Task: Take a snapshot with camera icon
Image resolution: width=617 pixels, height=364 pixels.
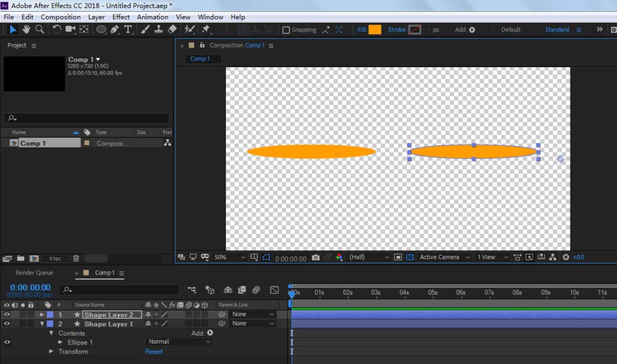Action: click(316, 257)
